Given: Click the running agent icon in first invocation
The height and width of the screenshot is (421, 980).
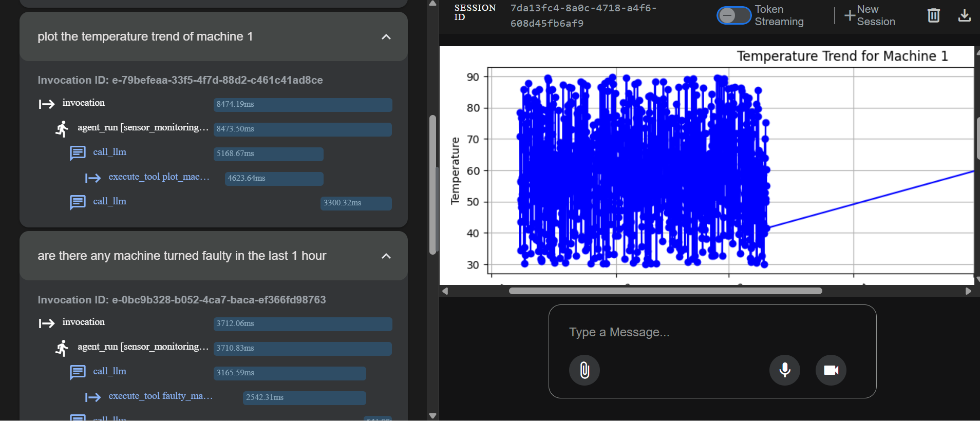Looking at the screenshot, I should (62, 128).
